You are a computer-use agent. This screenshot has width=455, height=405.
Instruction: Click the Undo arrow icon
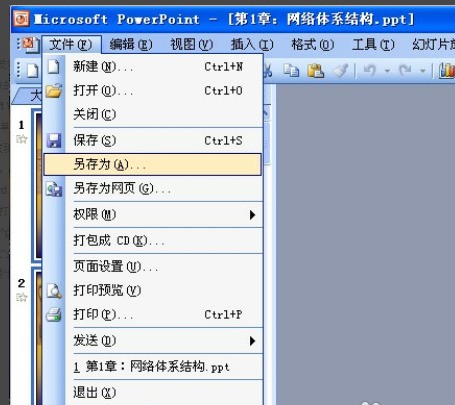pos(369,70)
